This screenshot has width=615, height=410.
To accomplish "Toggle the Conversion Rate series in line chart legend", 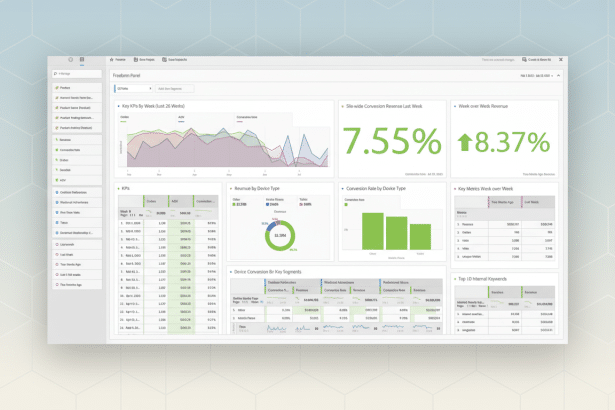I will (x=247, y=119).
